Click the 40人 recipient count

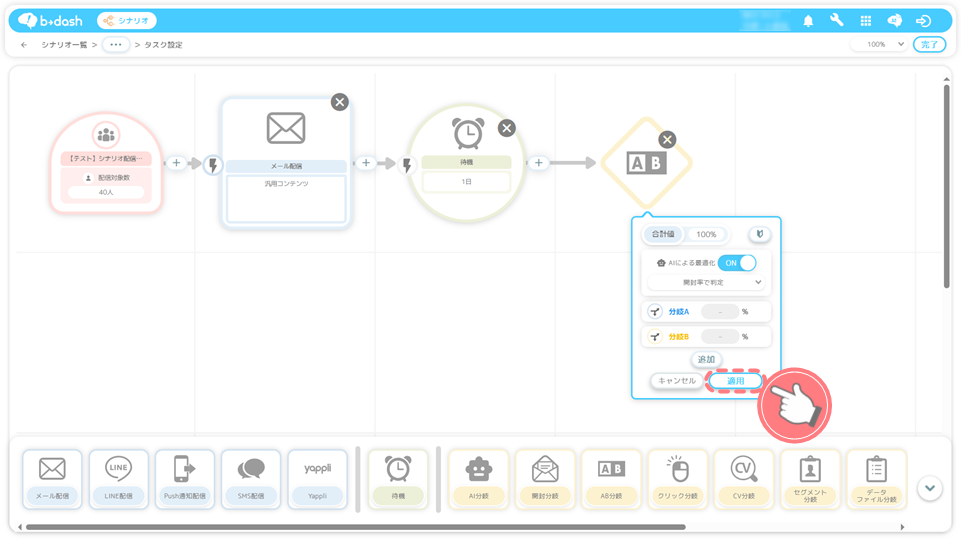pos(106,192)
